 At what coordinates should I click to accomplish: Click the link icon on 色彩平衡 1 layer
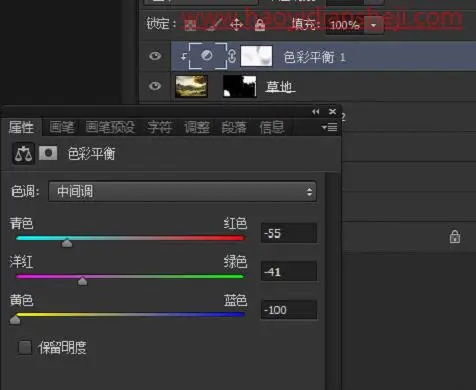coord(232,56)
